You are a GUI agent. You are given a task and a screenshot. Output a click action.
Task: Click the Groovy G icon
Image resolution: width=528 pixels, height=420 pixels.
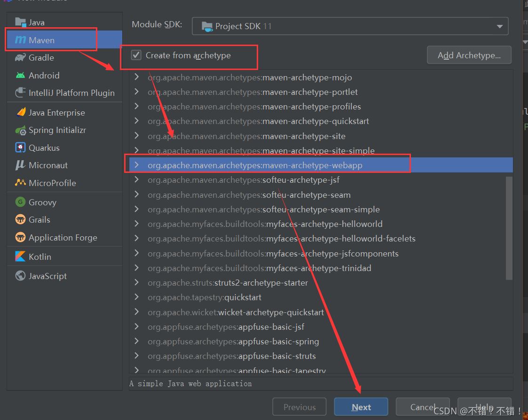click(x=21, y=202)
